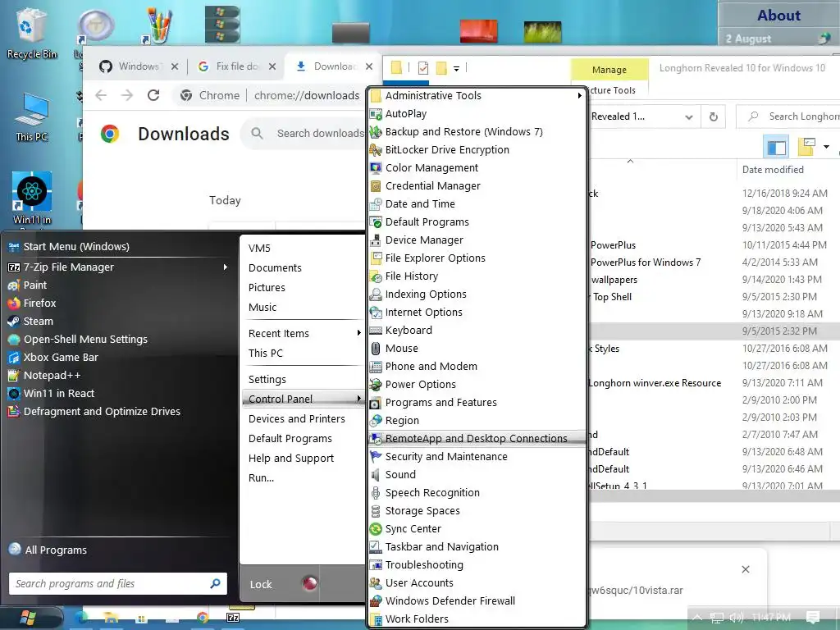Expand 7-Zip File Manager submenu arrow
Image resolution: width=840 pixels, height=630 pixels.
226,267
